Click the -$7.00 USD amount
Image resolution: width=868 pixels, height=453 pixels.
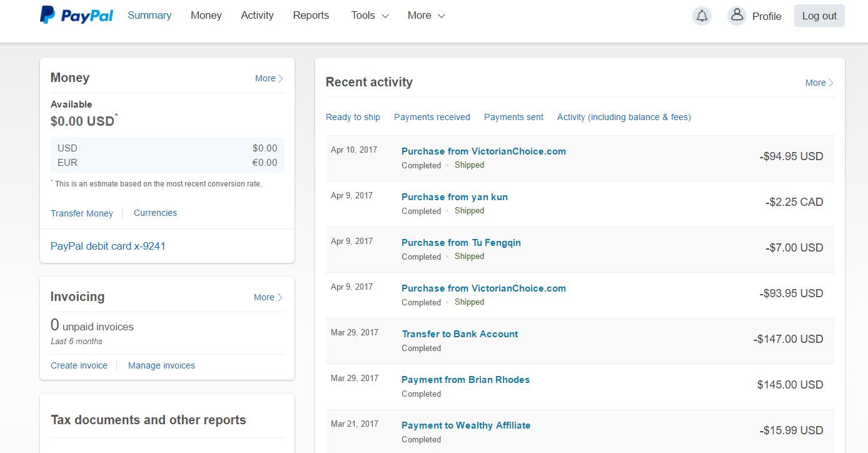coord(794,248)
